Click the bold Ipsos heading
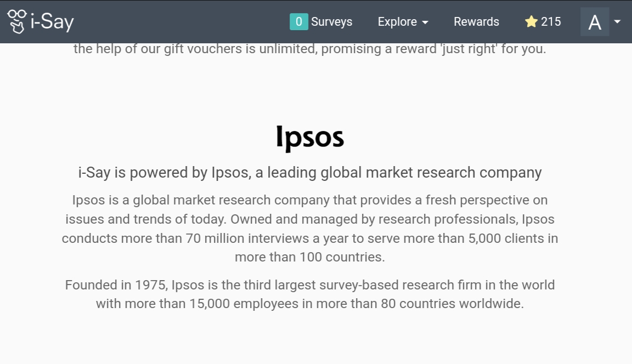632x364 pixels. point(310,138)
